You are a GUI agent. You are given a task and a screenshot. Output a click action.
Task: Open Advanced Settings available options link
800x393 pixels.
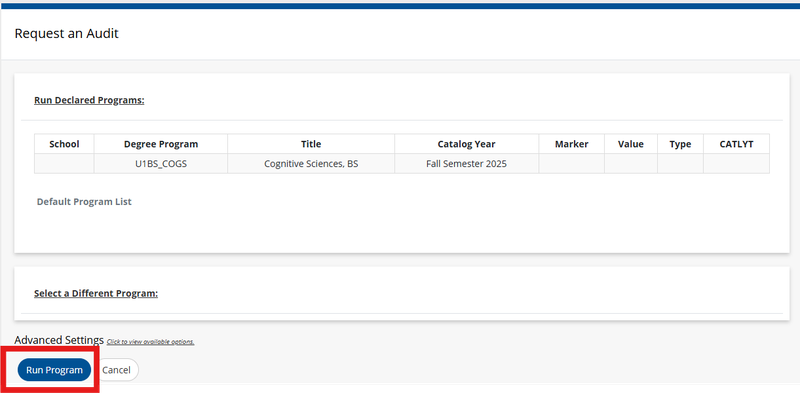point(151,341)
